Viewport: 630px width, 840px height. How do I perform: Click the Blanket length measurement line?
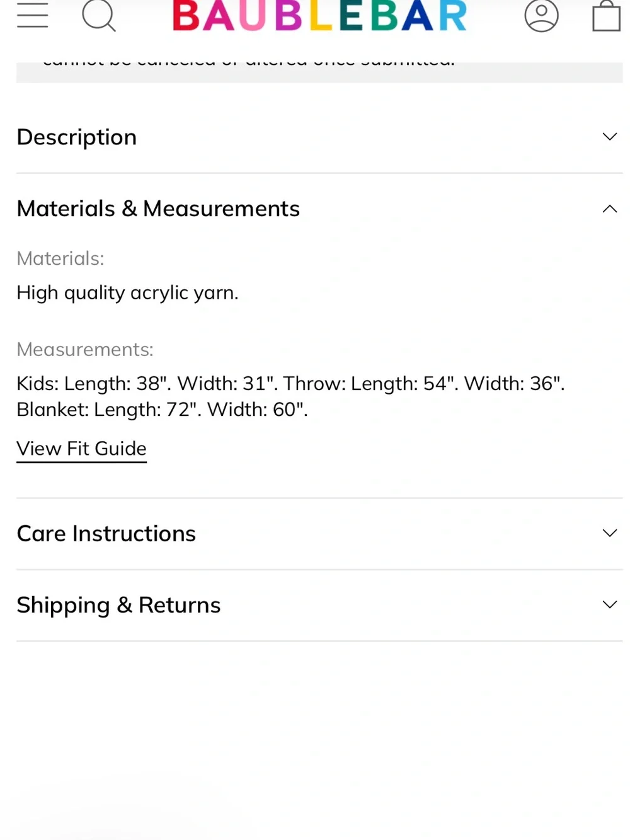[x=162, y=410]
